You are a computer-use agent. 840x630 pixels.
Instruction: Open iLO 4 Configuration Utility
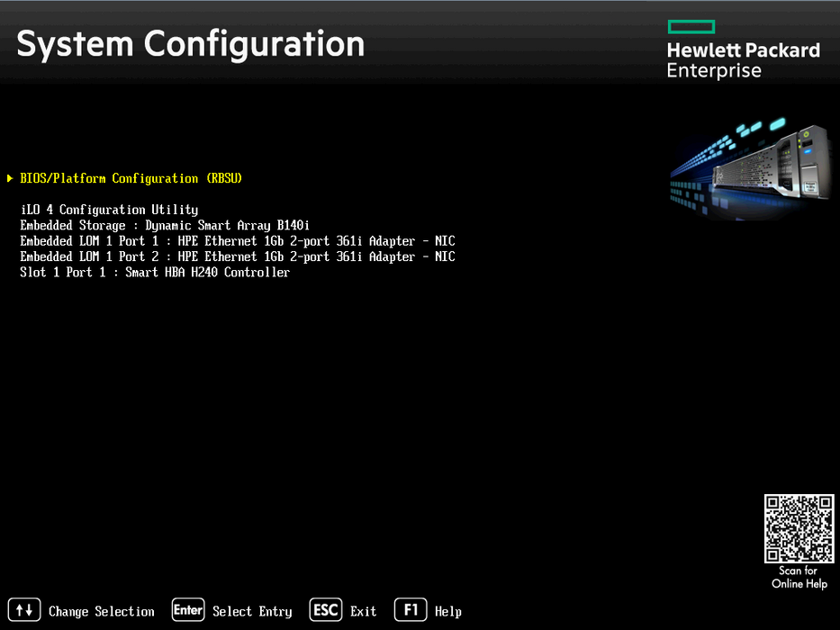tap(109, 210)
